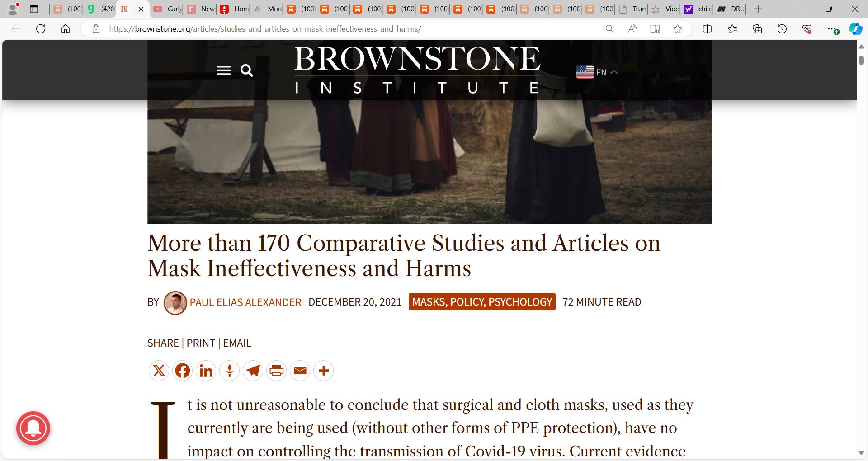Viewport: 868px width, 461px height.
Task: Go to browser home page
Action: tap(66, 29)
